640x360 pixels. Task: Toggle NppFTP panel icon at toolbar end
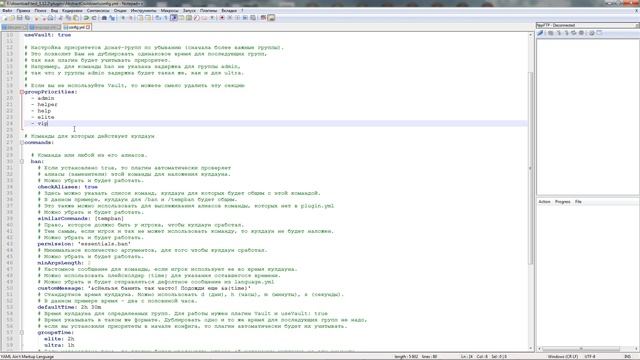click(271, 18)
